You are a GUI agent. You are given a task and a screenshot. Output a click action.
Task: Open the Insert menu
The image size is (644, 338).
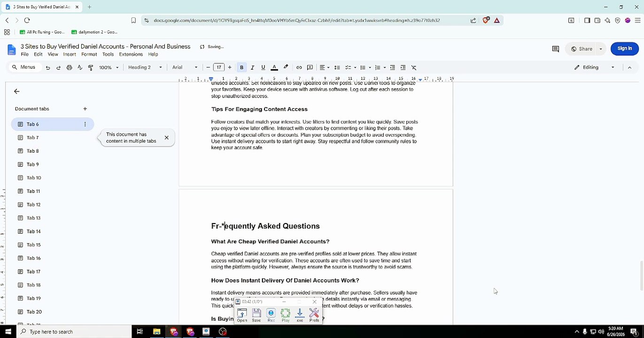click(70, 54)
